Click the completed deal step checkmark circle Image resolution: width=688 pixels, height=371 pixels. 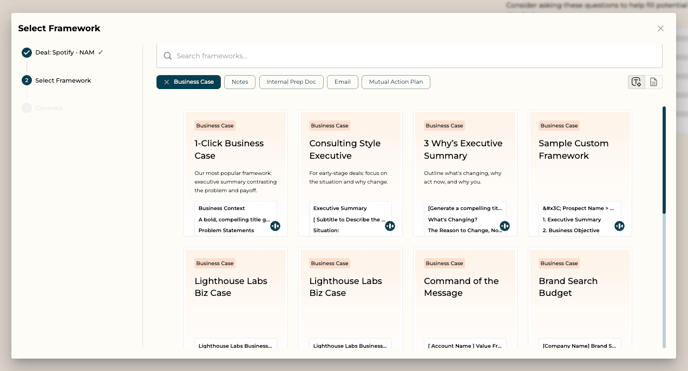tap(27, 53)
